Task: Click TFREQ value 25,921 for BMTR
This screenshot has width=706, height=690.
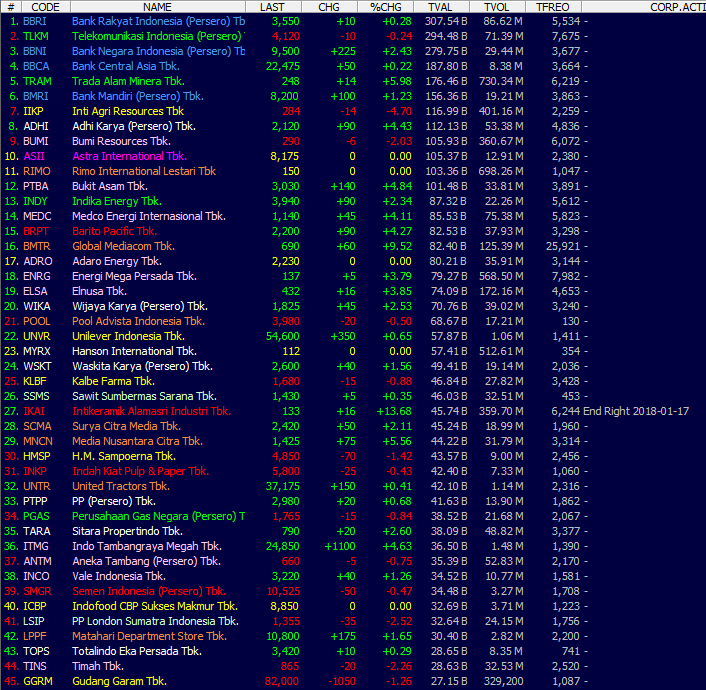Action: point(563,246)
